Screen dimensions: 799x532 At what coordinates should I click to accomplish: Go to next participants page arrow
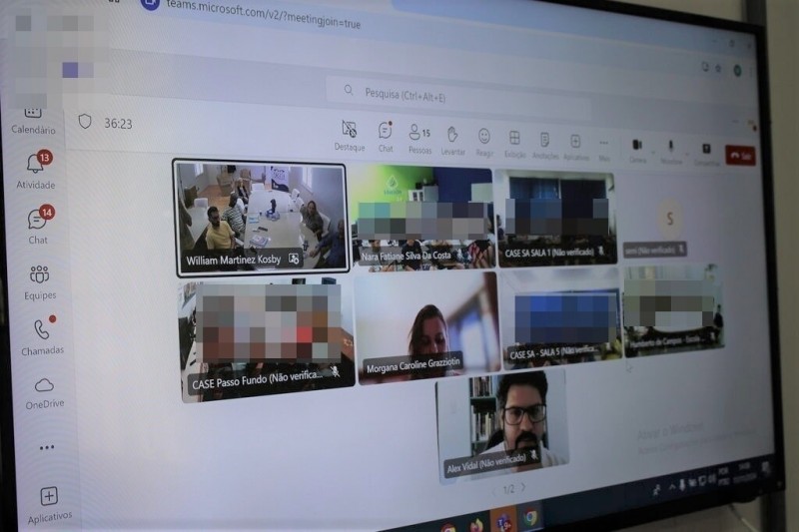(523, 488)
